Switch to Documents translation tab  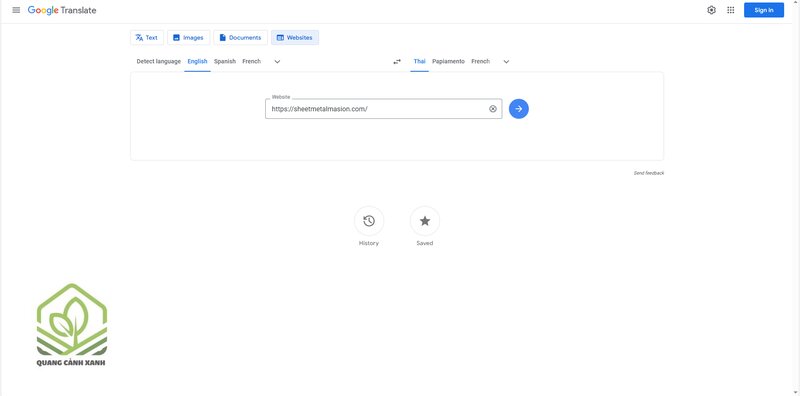pos(240,38)
